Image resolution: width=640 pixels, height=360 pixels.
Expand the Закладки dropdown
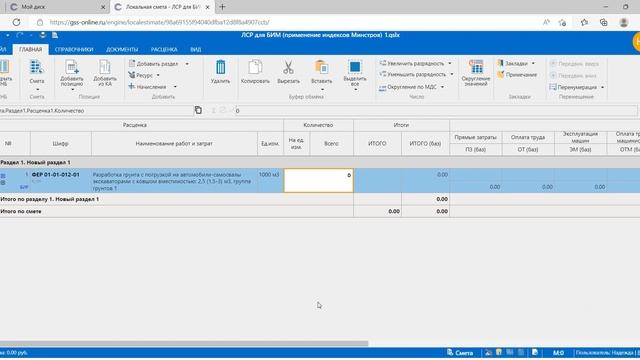click(x=533, y=63)
